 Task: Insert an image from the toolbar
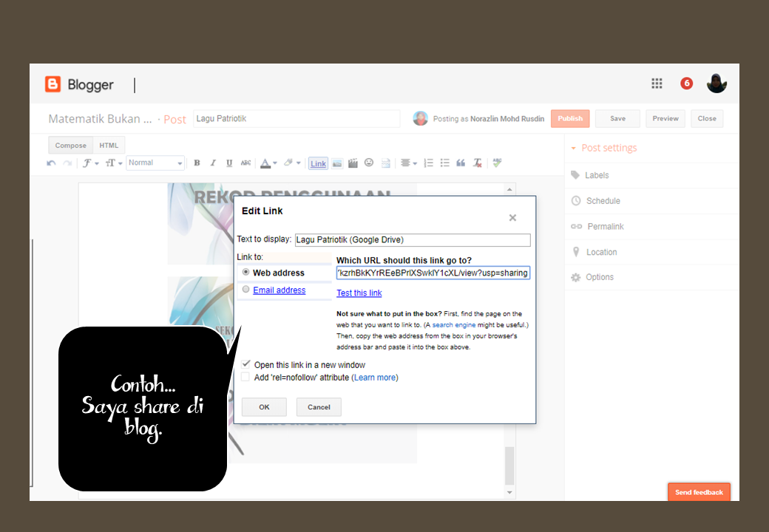coord(337,163)
